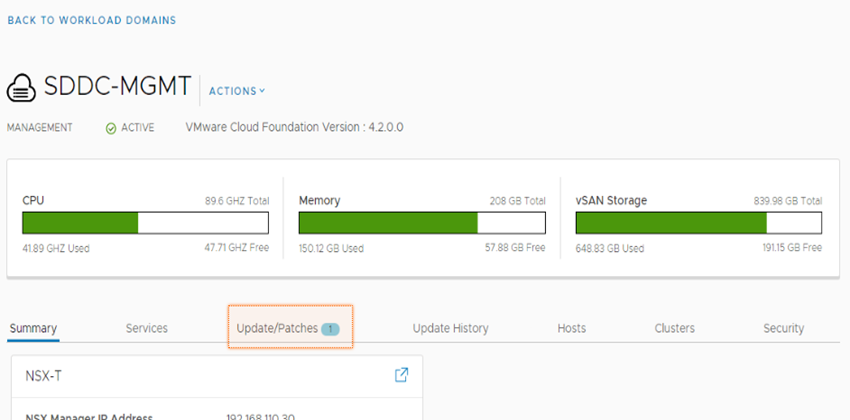
Task: Go back to Workload Domains
Action: coord(91,20)
